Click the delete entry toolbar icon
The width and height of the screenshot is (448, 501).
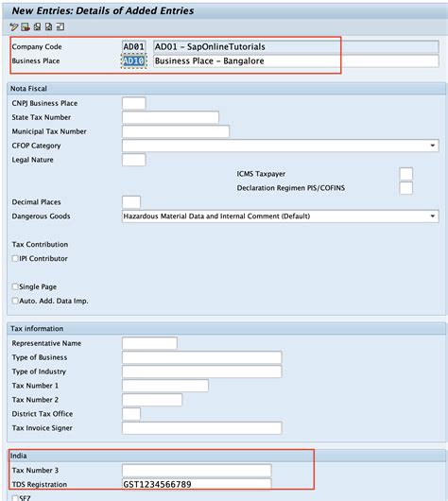coord(26,26)
